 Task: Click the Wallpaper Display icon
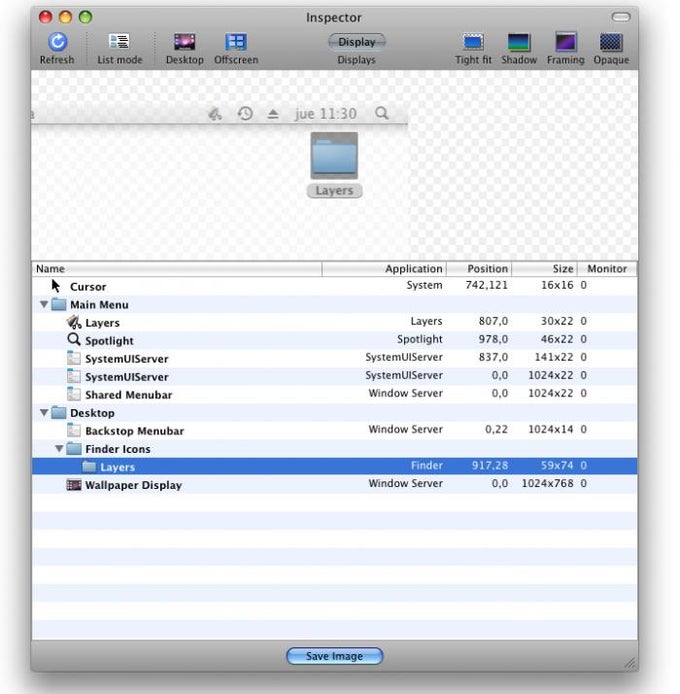pos(74,485)
